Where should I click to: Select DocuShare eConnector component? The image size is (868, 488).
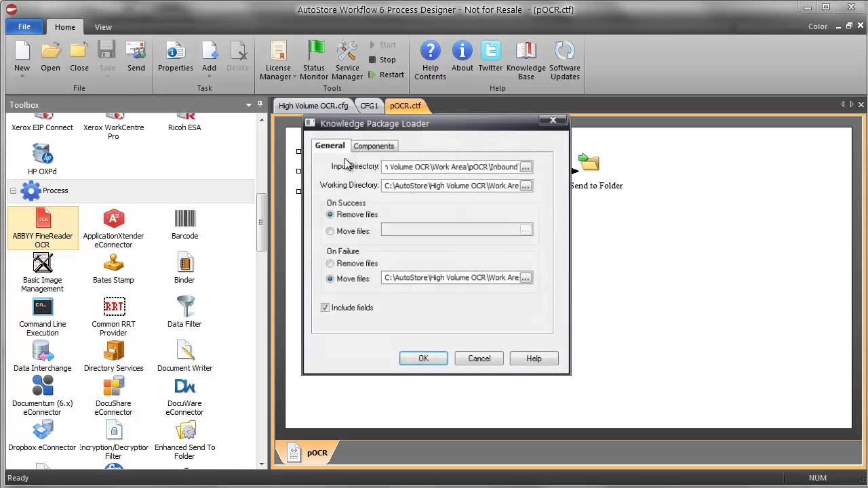[113, 396]
